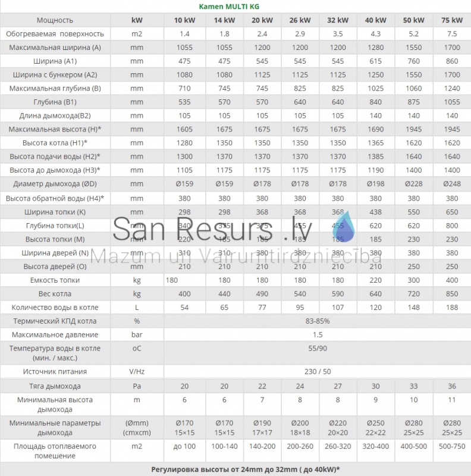
Task: Click the '(Ømm) (cmxcm)' unit cell
Action: (x=137, y=428)
